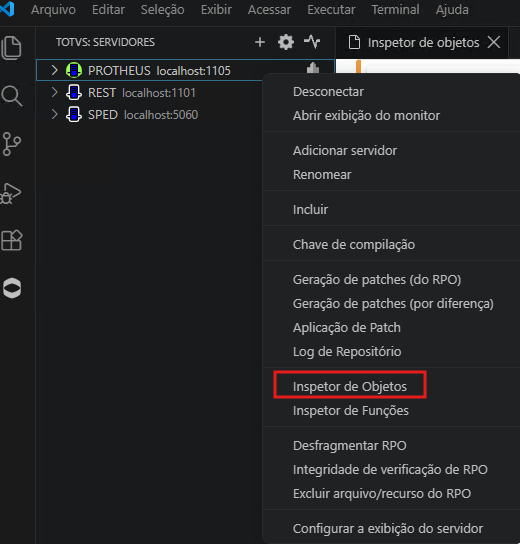Open the Seleção menu
520x544 pixels.
(x=162, y=10)
